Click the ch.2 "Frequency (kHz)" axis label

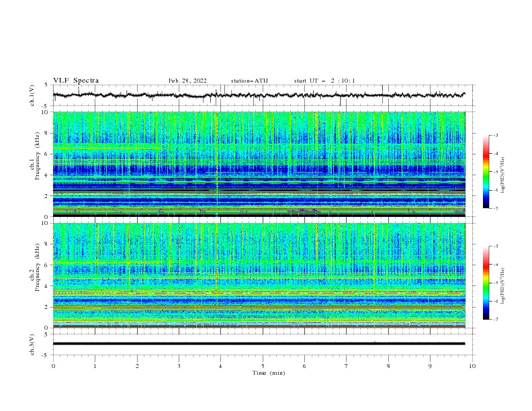(x=38, y=267)
